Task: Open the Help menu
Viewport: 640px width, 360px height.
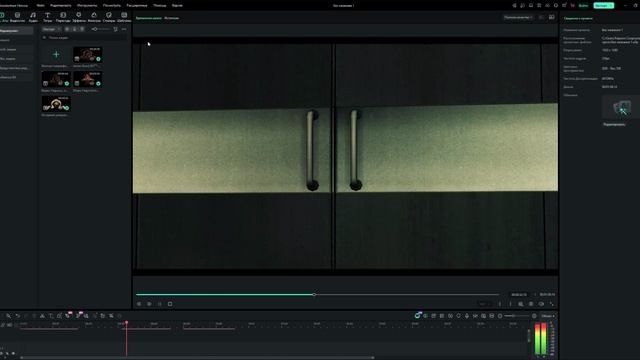Action: coord(160,6)
